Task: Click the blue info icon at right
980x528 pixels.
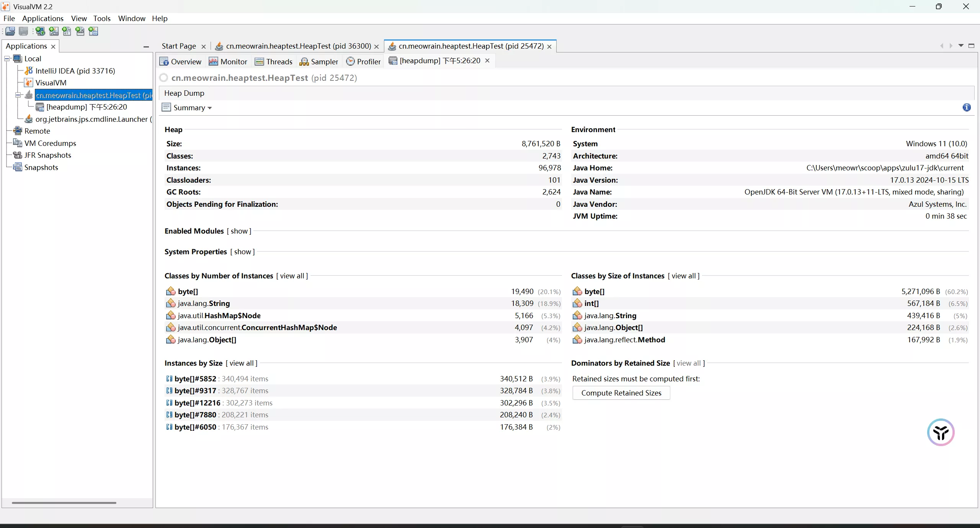Action: point(966,108)
